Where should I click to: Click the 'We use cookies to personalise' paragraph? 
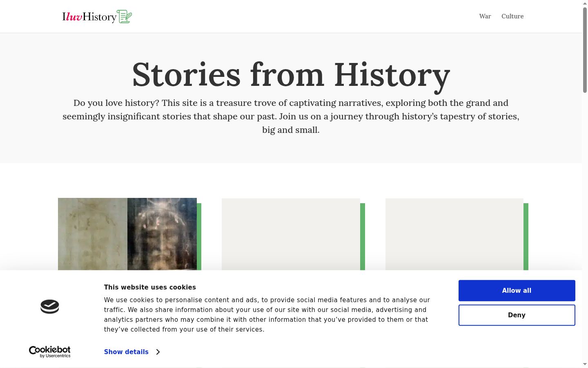pos(267,315)
